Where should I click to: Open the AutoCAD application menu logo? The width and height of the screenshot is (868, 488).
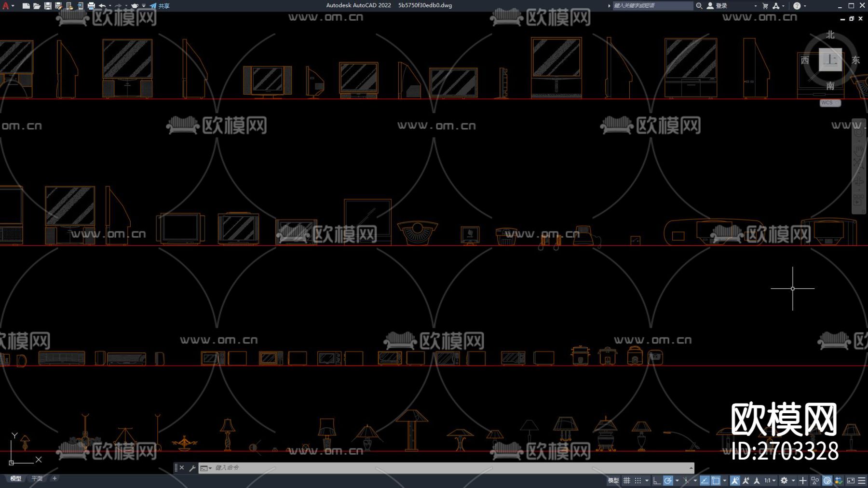click(6, 6)
